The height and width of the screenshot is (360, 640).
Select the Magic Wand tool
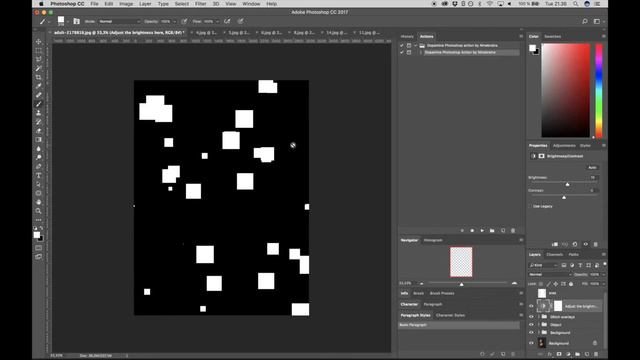point(39,69)
